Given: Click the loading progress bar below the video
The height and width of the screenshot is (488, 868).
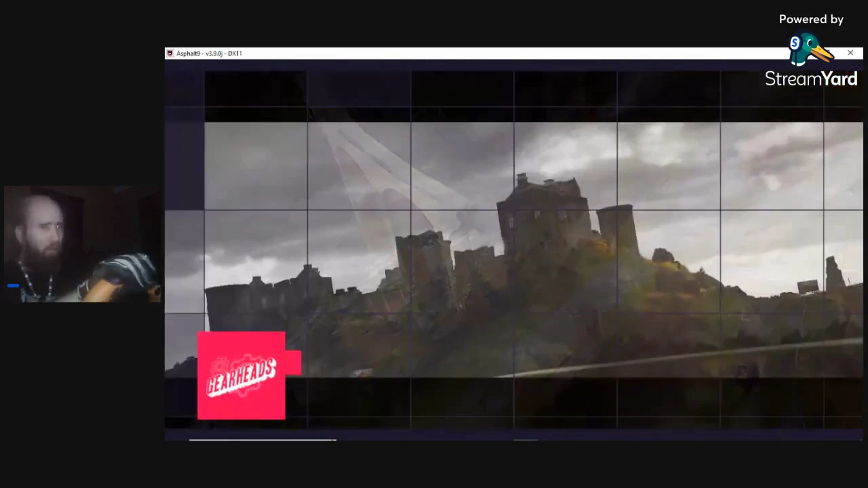Looking at the screenshot, I should coord(262,440).
